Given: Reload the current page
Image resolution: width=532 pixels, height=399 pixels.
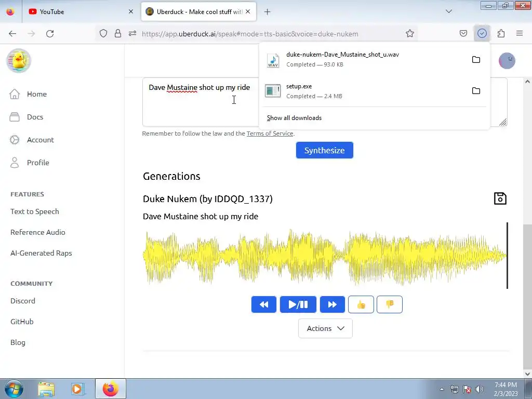Looking at the screenshot, I should click(50, 33).
